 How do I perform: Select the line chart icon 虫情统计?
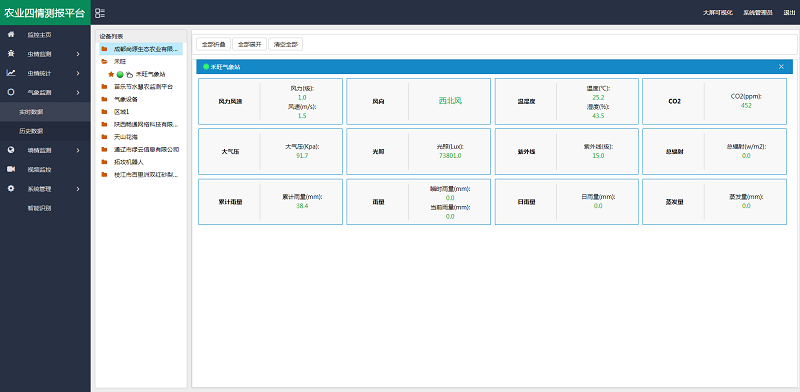coord(11,73)
